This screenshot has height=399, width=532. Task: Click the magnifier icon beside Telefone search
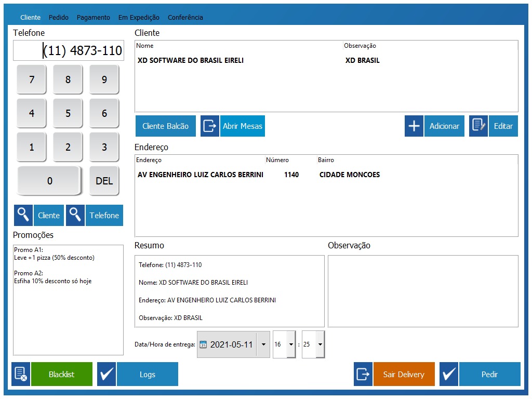click(x=75, y=215)
